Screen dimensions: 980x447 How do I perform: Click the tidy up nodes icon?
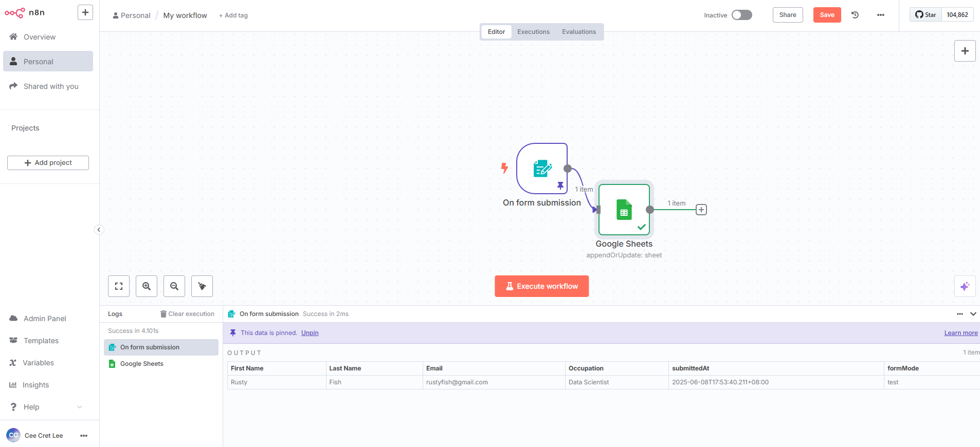tap(202, 286)
